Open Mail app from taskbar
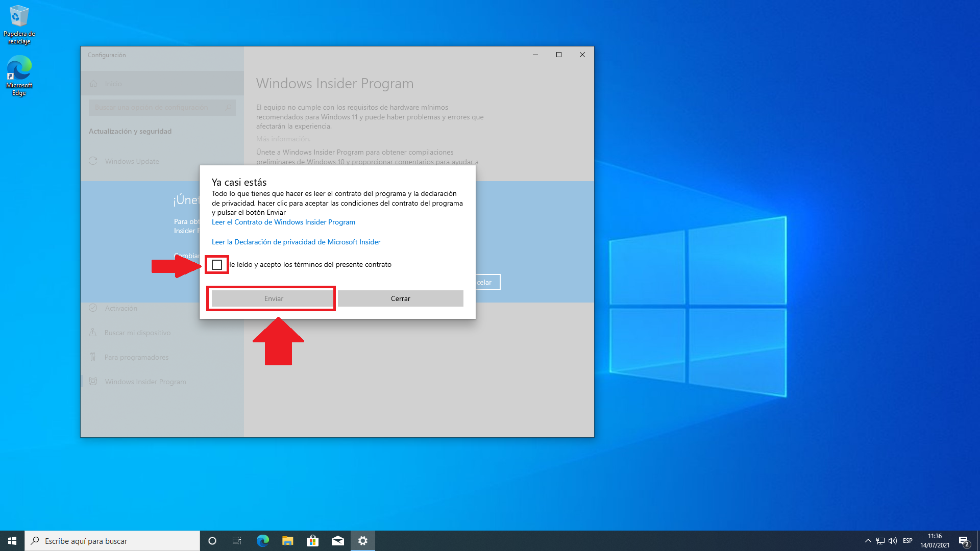980x551 pixels. (338, 541)
